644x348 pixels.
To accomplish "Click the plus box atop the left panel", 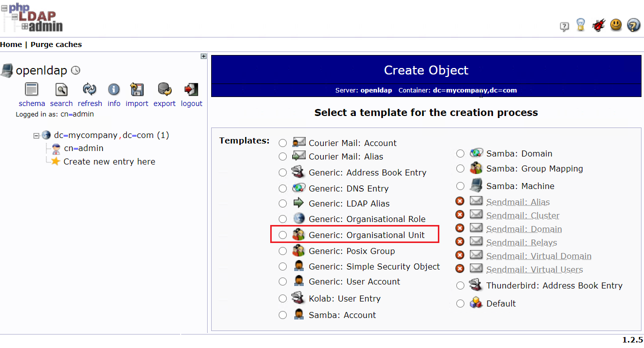I will coord(203,56).
